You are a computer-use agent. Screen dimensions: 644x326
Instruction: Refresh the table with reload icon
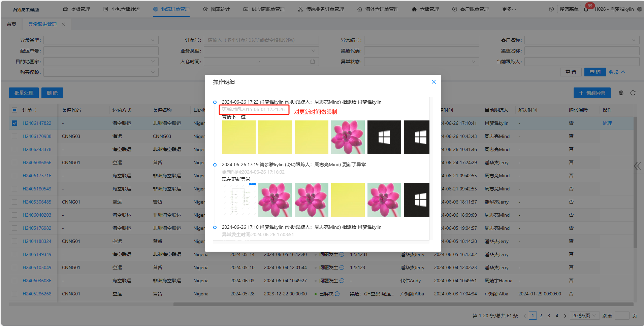click(633, 93)
